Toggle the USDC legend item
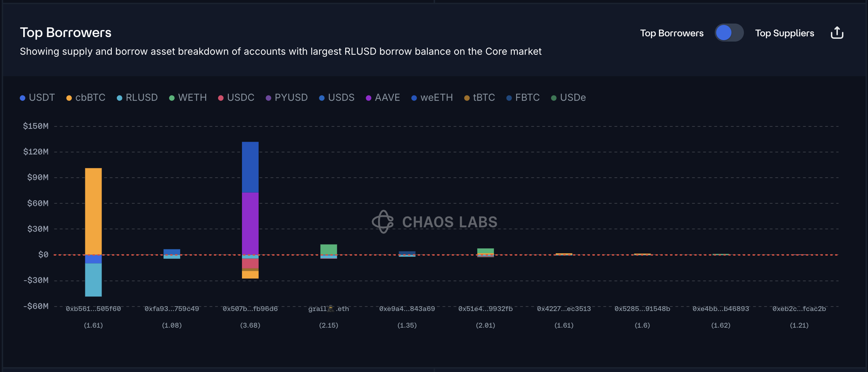 point(236,98)
